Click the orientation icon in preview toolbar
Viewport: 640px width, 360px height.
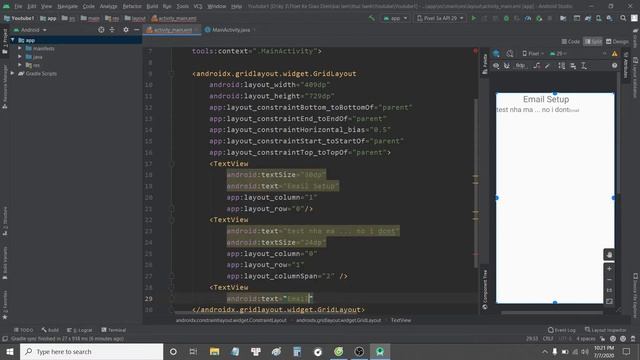coord(510,53)
